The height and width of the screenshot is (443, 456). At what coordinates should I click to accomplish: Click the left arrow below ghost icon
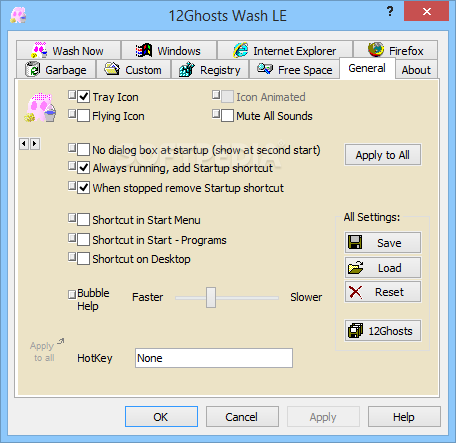click(24, 144)
